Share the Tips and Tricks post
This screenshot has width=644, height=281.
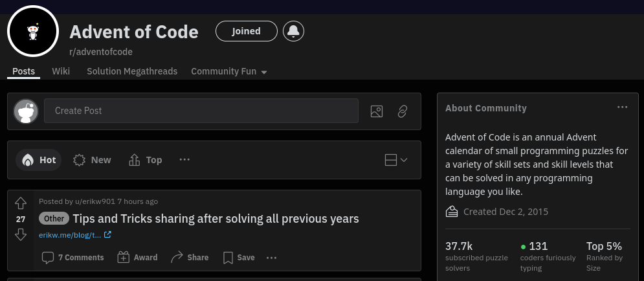point(190,258)
